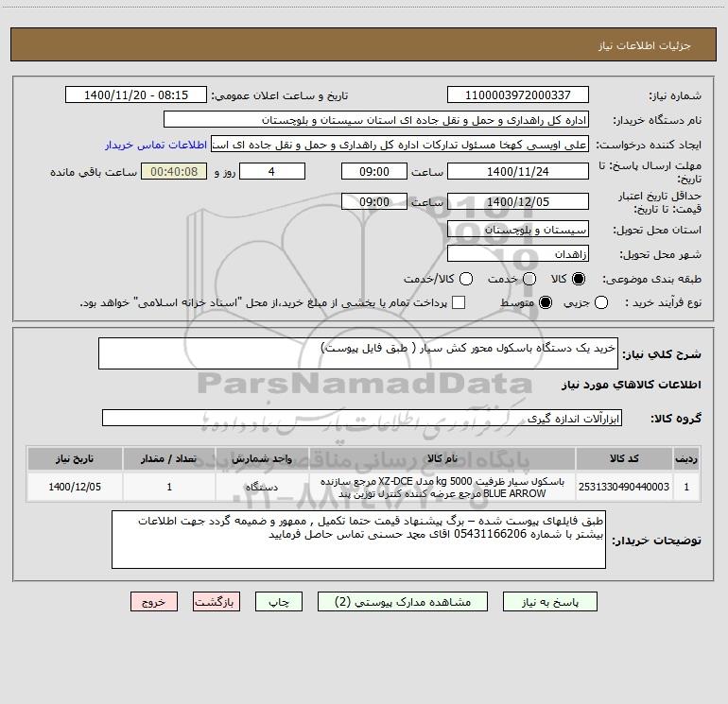Open the اطلاعات تماس خریدار link
This screenshot has height=704, width=728.
pos(156,145)
